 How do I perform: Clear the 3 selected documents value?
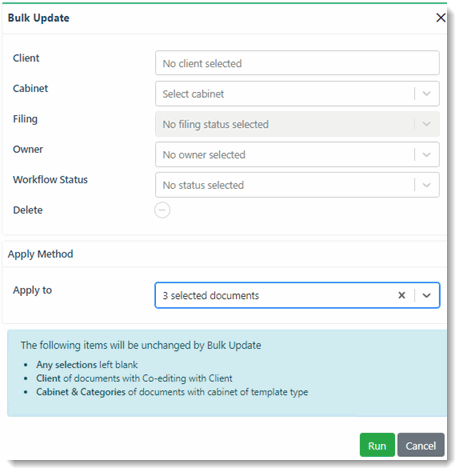pos(402,295)
